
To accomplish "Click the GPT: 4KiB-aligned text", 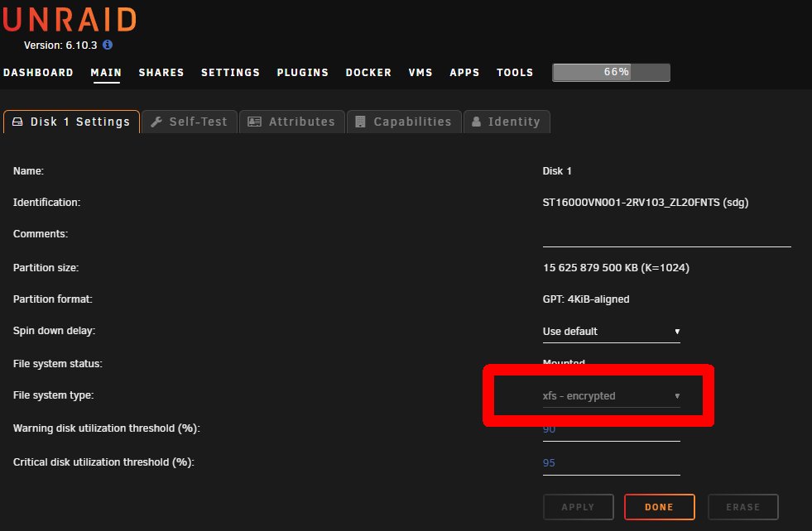I will pyautogui.click(x=586, y=299).
